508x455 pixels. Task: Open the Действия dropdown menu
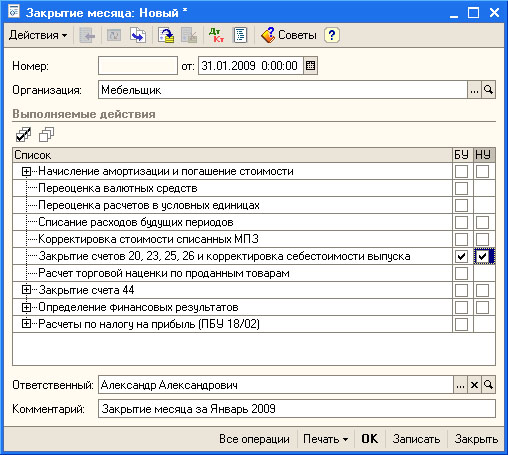pyautogui.click(x=38, y=35)
